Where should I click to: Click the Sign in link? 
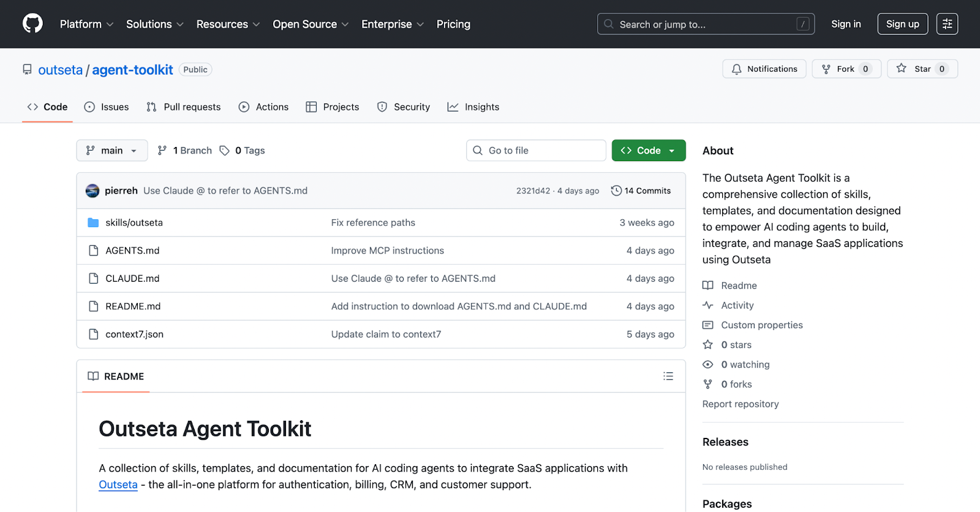846,24
